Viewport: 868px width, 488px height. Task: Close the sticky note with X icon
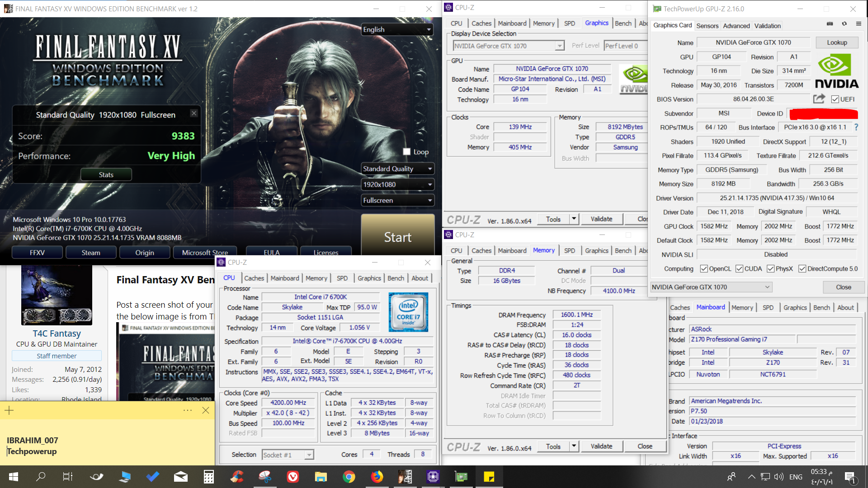point(206,410)
